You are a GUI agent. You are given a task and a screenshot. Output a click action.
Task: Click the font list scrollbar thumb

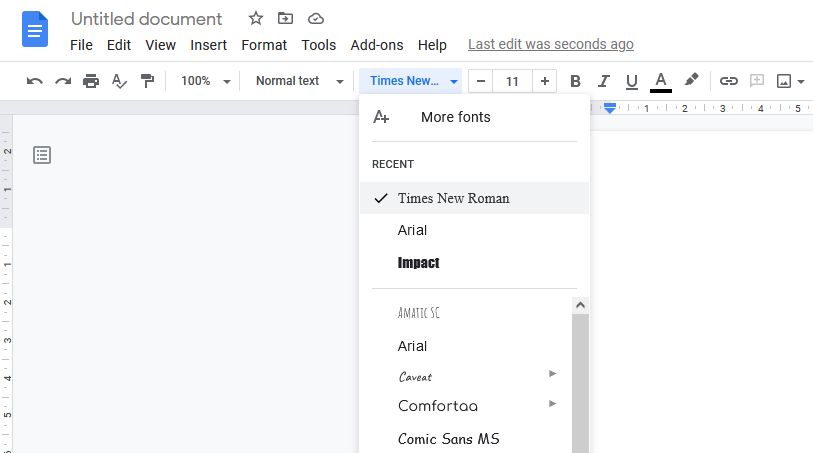tap(581, 384)
